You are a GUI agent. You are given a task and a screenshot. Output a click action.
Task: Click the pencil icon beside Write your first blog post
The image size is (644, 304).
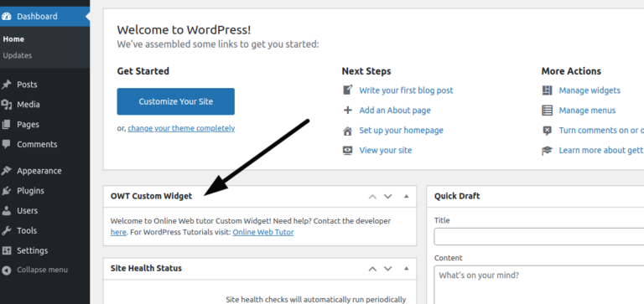pos(347,90)
